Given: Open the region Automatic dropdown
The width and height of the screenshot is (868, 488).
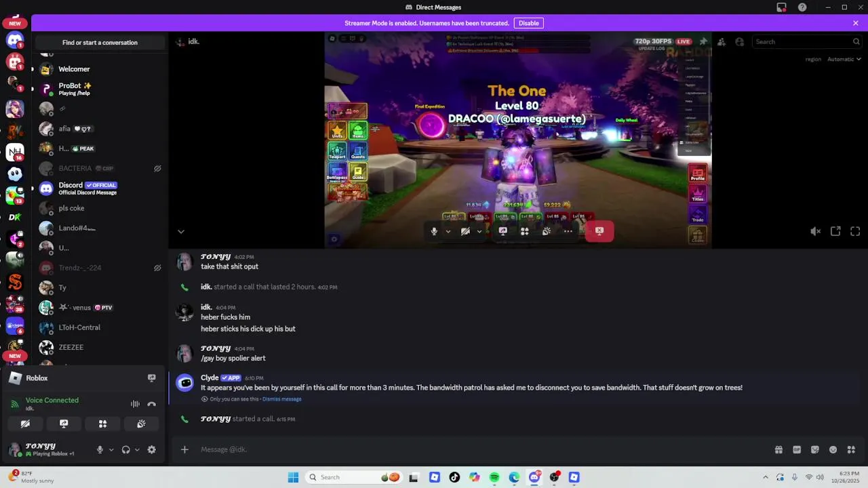Looking at the screenshot, I should [844, 59].
